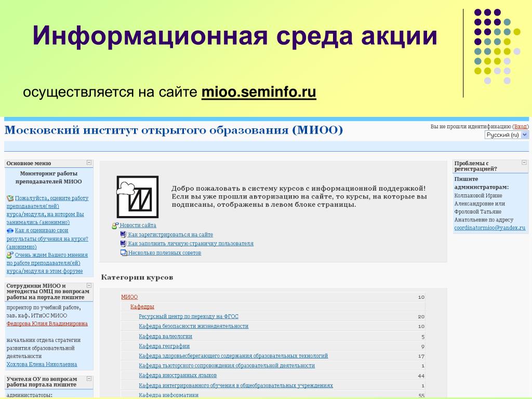Image resolution: width=532 pixels, height=399 pixels.
Task: Collapse the 'Сотрудники МИОО и методисты' block
Action: [89, 285]
